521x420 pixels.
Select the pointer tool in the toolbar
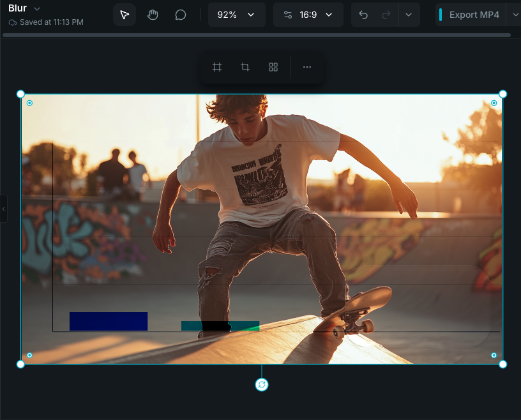(x=125, y=14)
